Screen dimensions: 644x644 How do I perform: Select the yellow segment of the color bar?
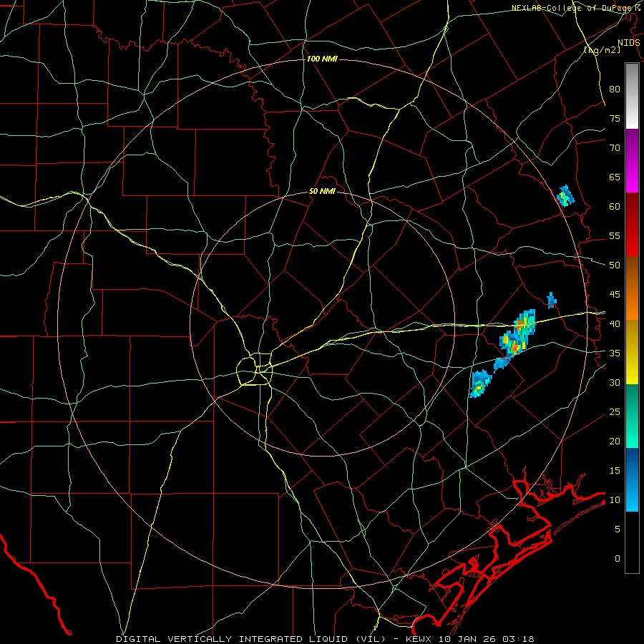pyautogui.click(x=632, y=352)
